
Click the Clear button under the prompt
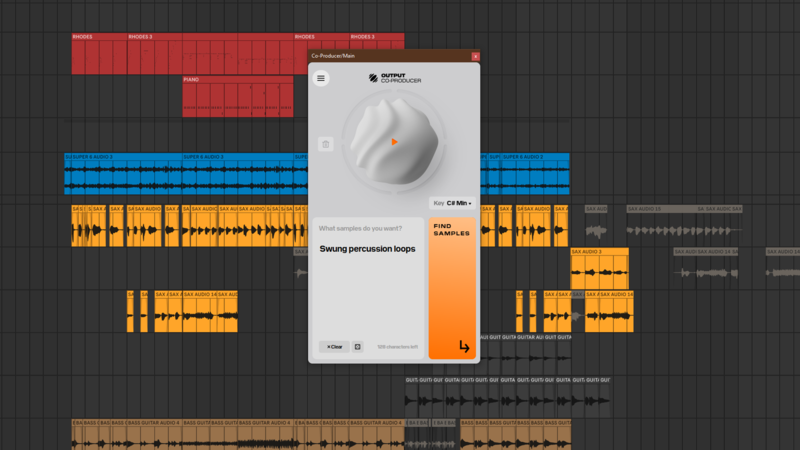coord(334,347)
